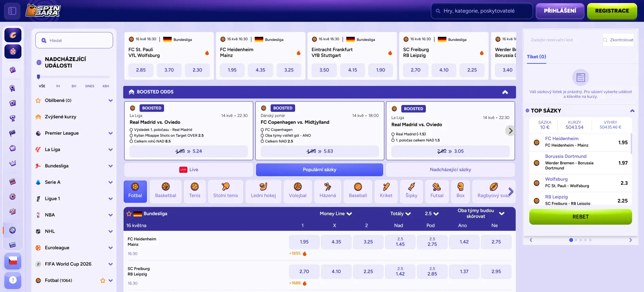Click the PŘIHLÁŠENÍ login button
The image size is (644, 292).
(560, 11)
